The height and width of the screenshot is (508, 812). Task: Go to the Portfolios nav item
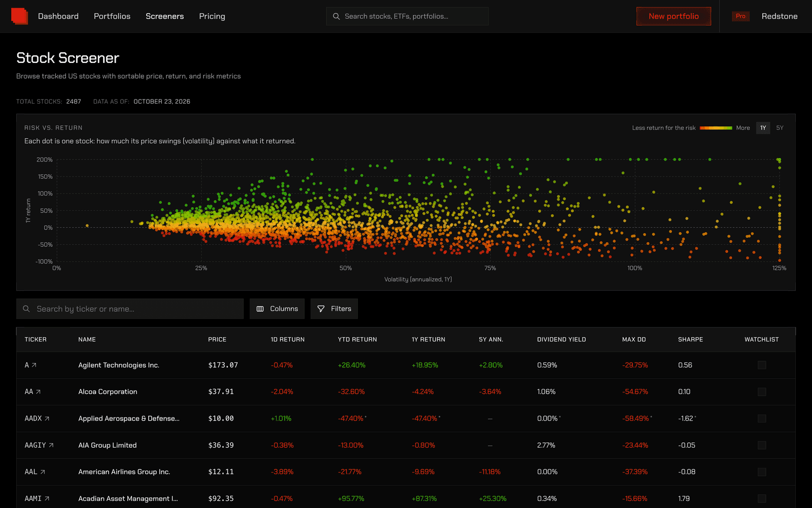pos(112,16)
